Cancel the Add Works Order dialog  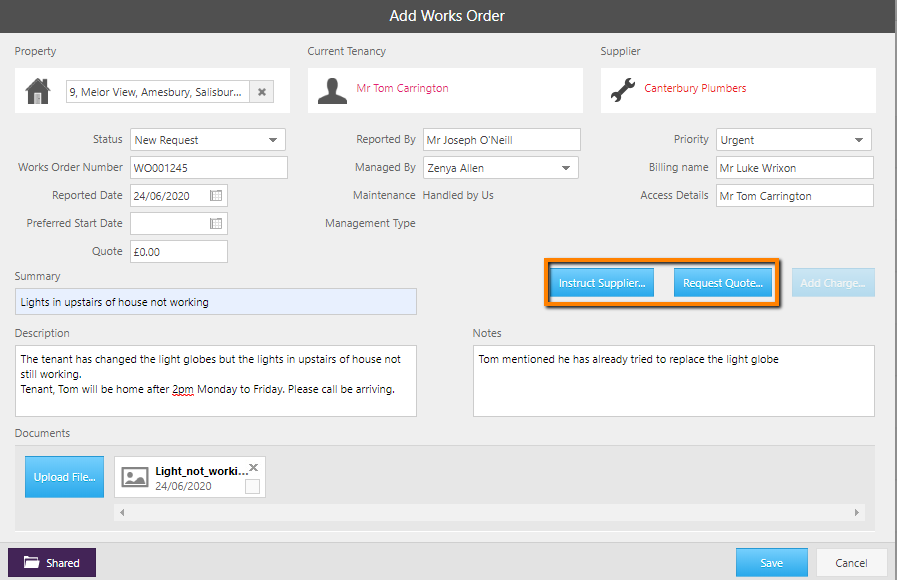[x=851, y=563]
